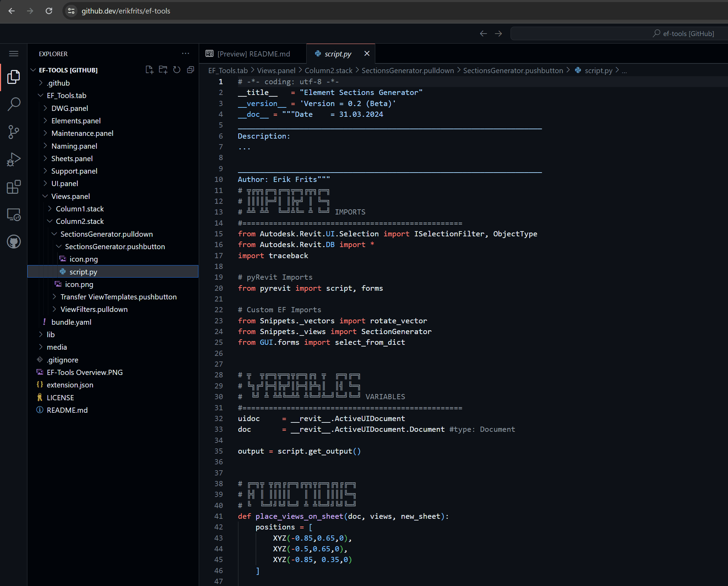Expand the DWG.panel folder
Image resolution: width=728 pixels, height=586 pixels.
pyautogui.click(x=69, y=108)
